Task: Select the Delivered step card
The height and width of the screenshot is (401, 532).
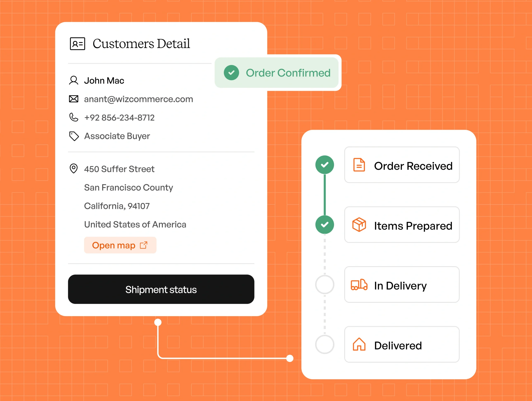Action: point(402,344)
